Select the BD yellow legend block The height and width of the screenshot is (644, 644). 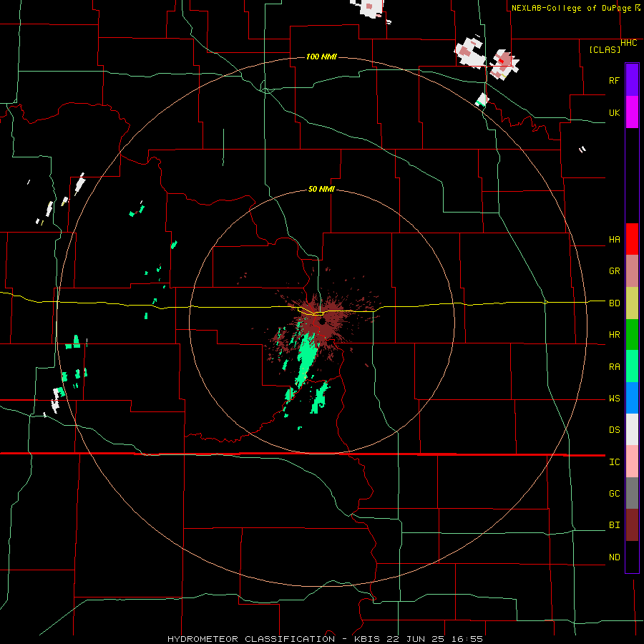coord(632,303)
